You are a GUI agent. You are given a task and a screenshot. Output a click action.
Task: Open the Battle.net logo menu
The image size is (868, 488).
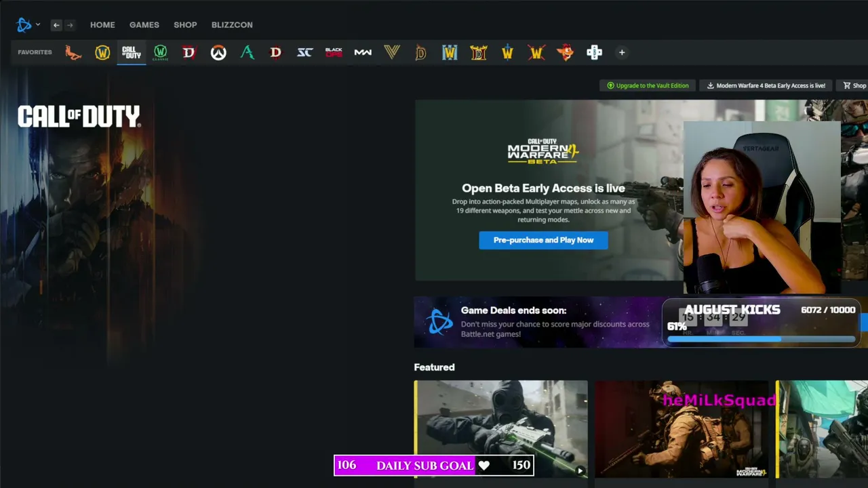(x=28, y=25)
